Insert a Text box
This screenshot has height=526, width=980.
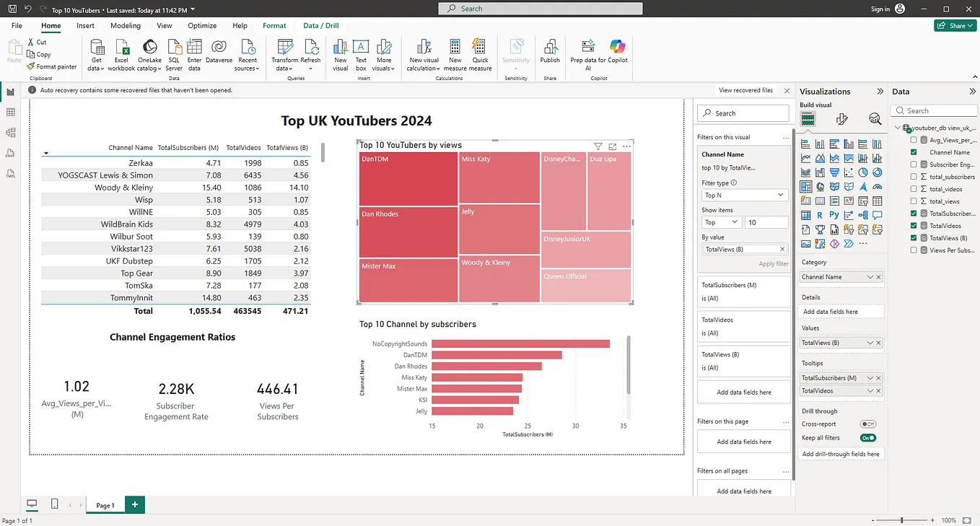(x=361, y=55)
